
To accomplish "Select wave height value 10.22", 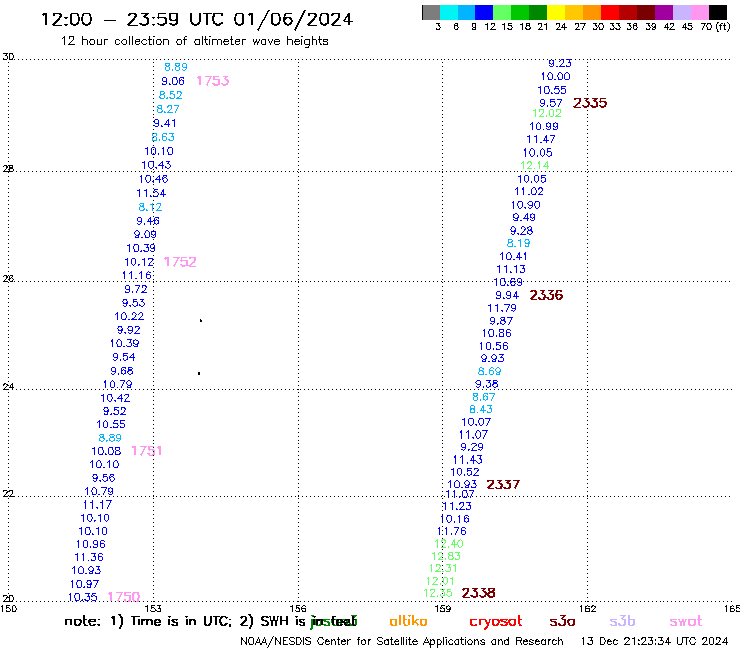I will [x=129, y=316].
